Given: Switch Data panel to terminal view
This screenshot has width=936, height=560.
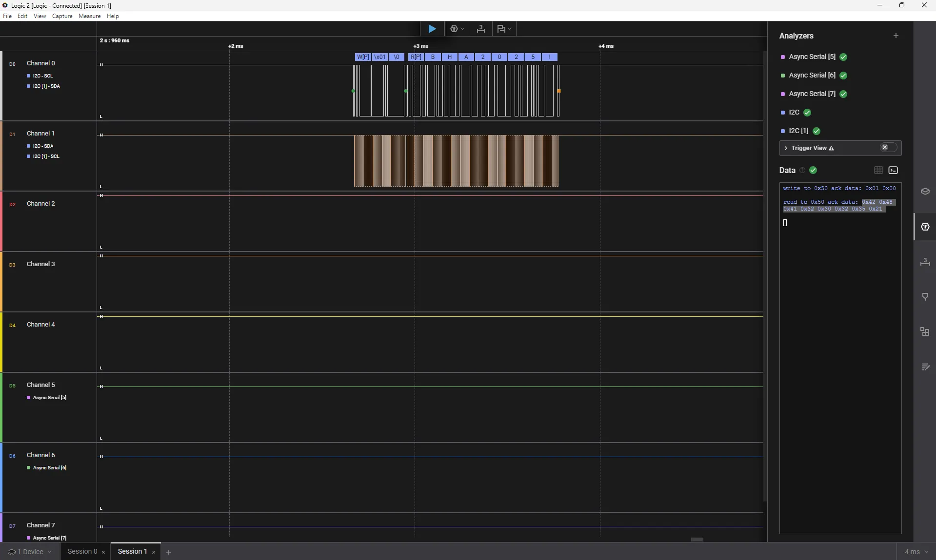Looking at the screenshot, I should [x=893, y=170].
